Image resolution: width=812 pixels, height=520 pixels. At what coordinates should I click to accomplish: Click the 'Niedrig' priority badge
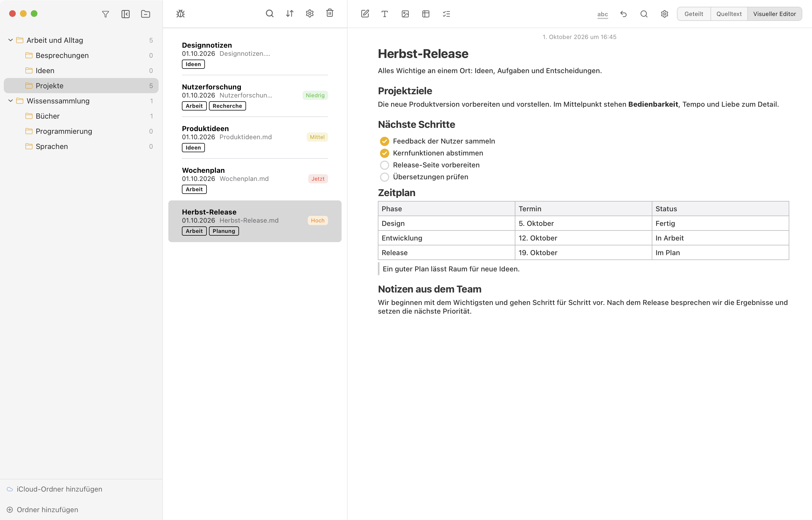pyautogui.click(x=315, y=95)
